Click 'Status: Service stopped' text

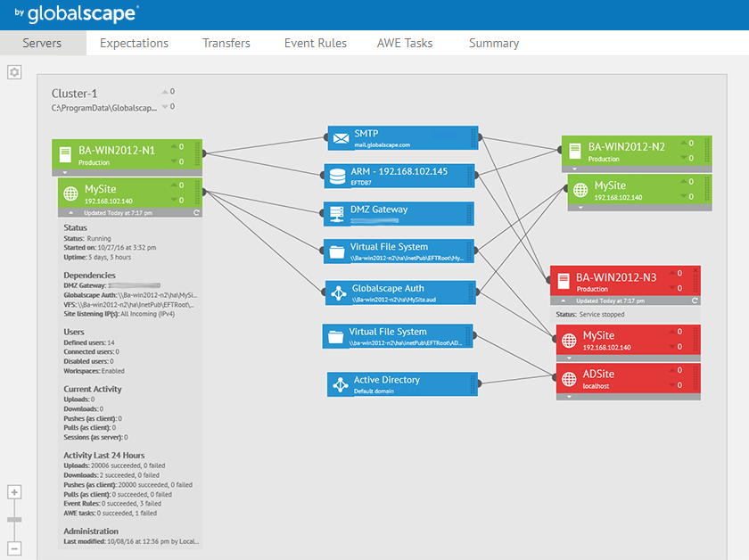coord(590,315)
